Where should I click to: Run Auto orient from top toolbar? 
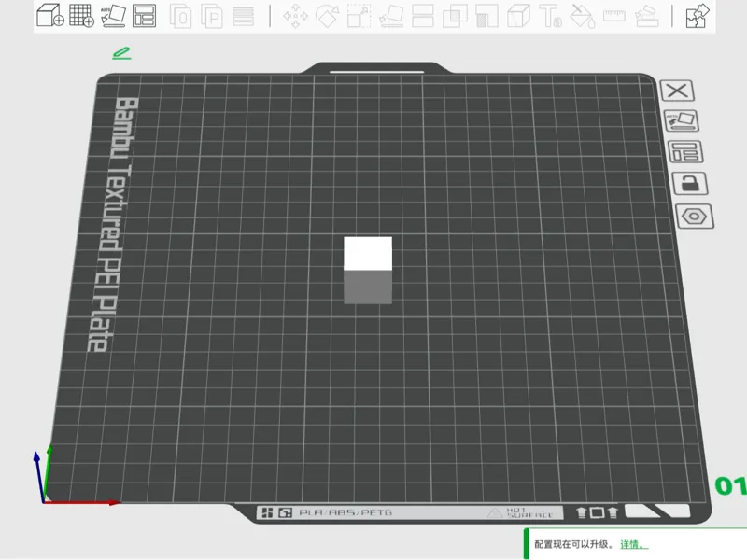click(x=113, y=15)
